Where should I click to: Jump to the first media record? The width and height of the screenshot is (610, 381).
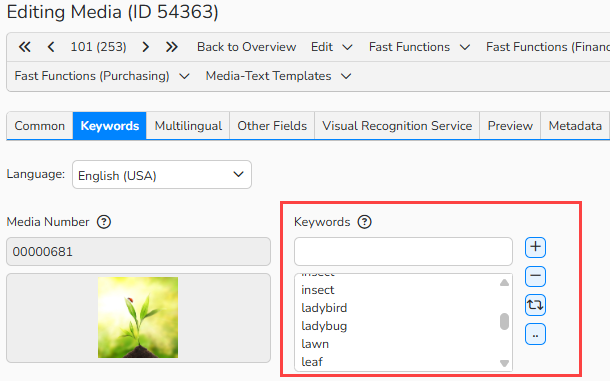pyautogui.click(x=25, y=47)
